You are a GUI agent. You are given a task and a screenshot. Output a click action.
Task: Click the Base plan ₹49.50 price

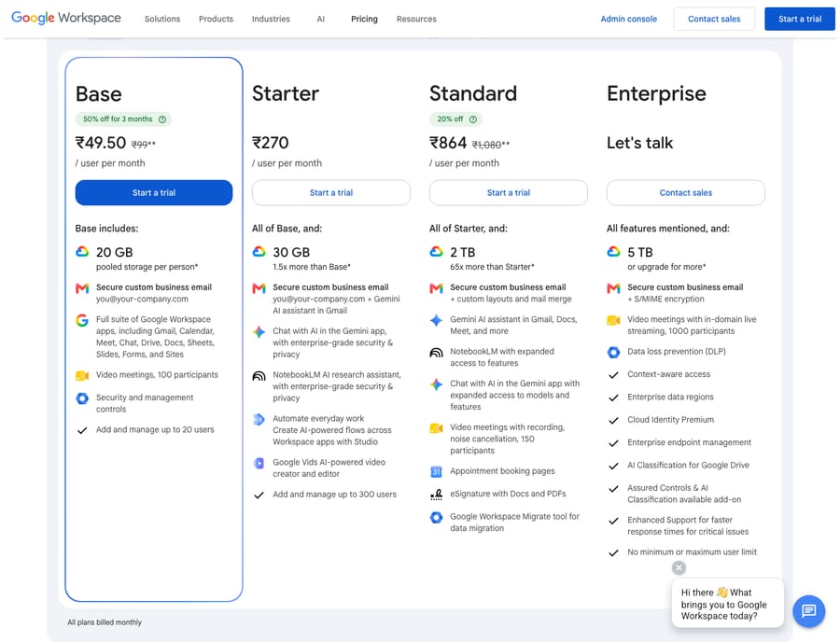pyautogui.click(x=100, y=143)
